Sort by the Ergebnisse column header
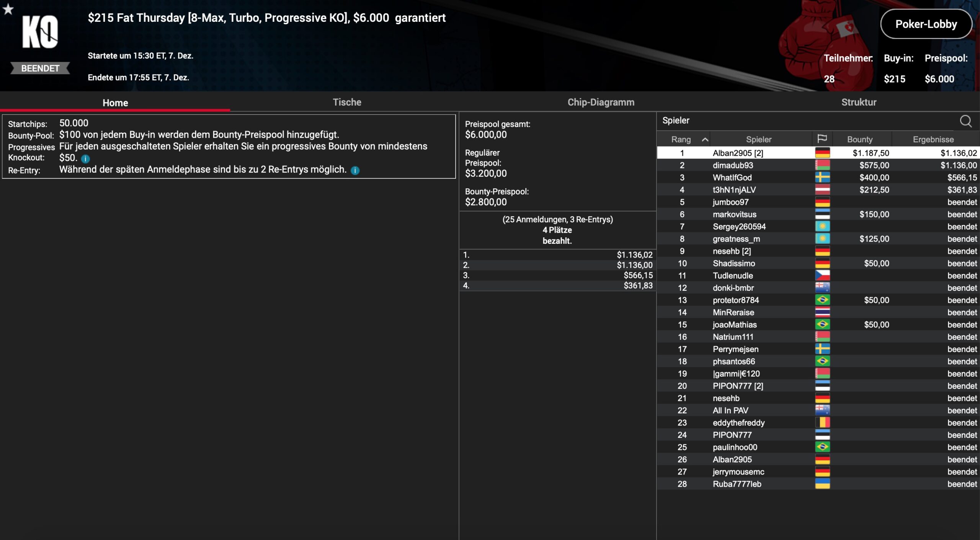Viewport: 980px width, 540px height. tap(933, 139)
